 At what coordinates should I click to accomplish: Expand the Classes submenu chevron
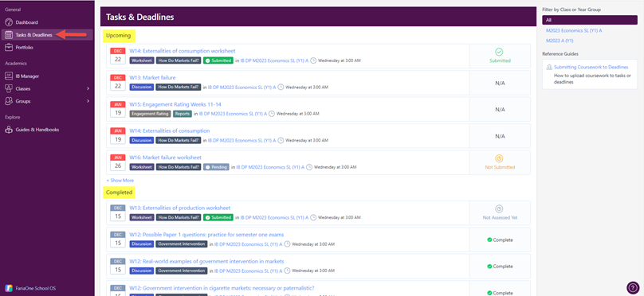click(88, 88)
